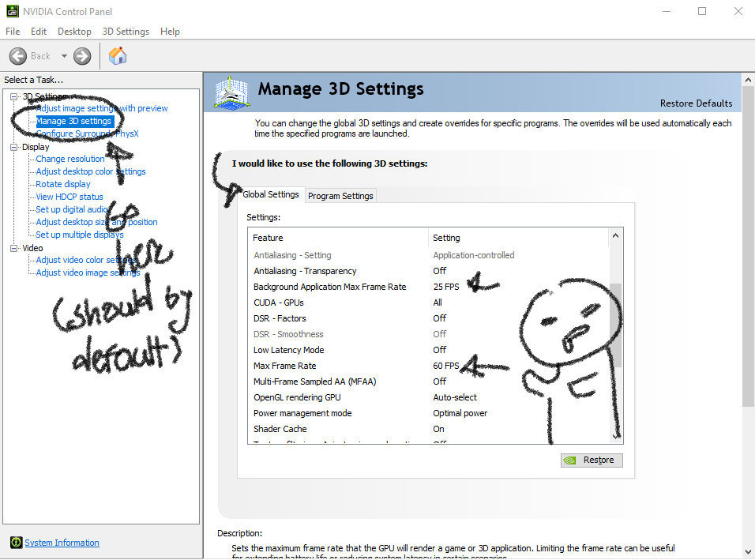The height and width of the screenshot is (560, 755).
Task: Click Restore Defaults link
Action: (x=696, y=103)
